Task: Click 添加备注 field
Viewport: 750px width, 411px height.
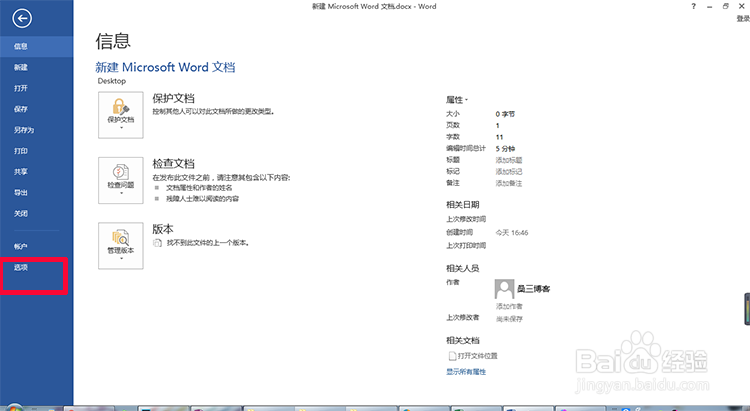Action: (x=509, y=183)
